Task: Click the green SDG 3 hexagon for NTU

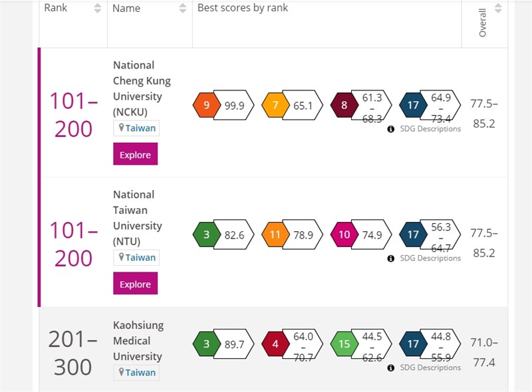Action: (206, 235)
